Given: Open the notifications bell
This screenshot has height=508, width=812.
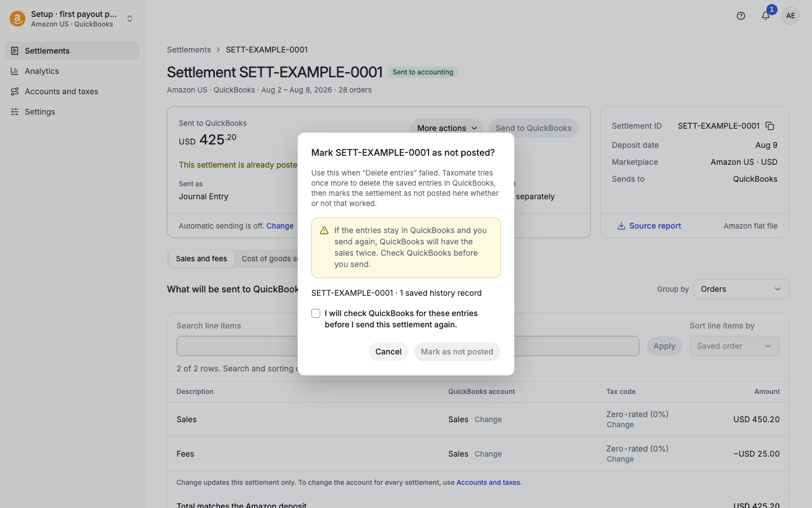Looking at the screenshot, I should click(x=766, y=16).
